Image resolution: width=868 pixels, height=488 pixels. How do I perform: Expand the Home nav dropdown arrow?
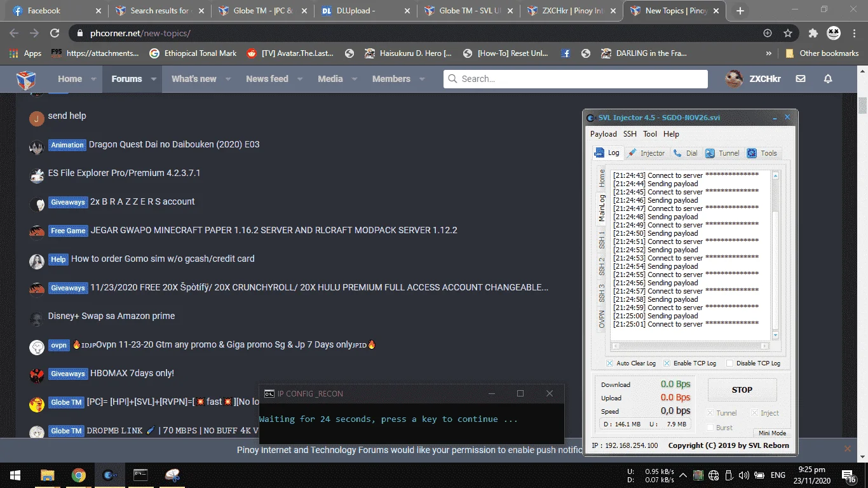93,79
